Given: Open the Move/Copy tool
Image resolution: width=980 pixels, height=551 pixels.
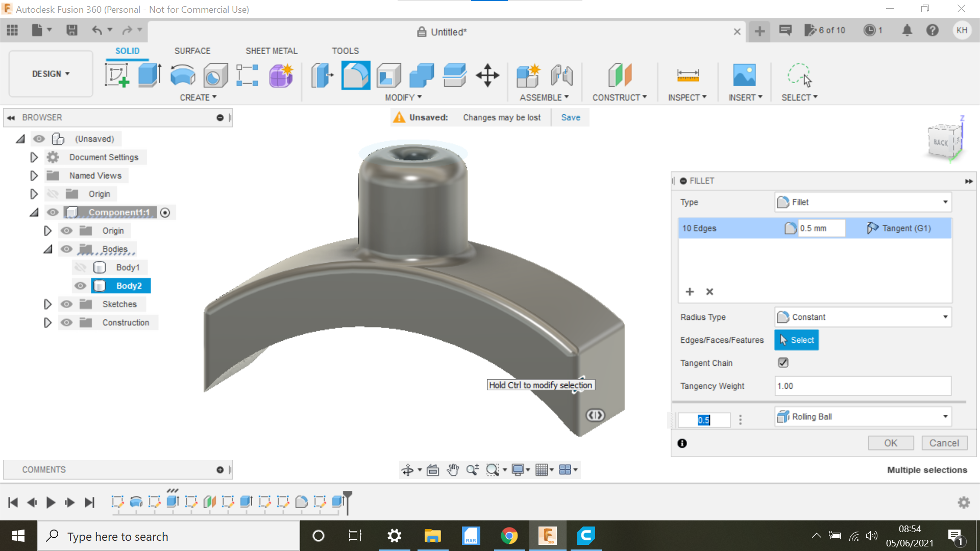Looking at the screenshot, I should click(x=487, y=75).
